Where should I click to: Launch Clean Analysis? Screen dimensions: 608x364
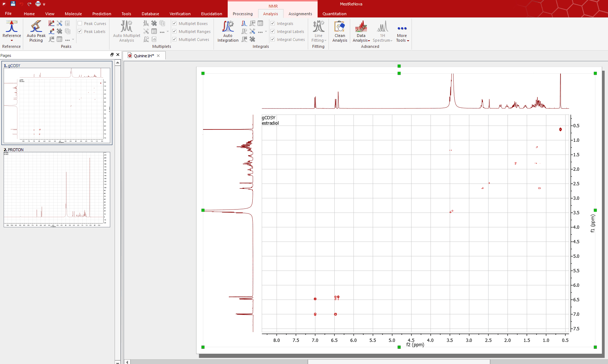(340, 31)
